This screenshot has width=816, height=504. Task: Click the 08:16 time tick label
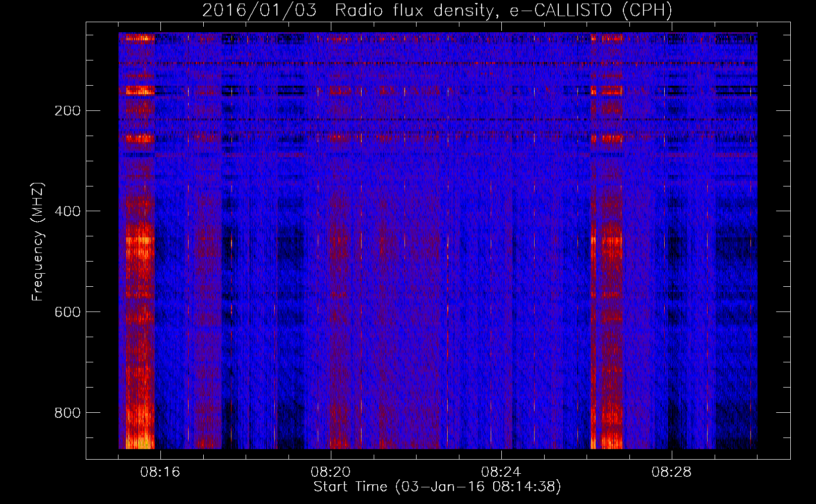160,472
